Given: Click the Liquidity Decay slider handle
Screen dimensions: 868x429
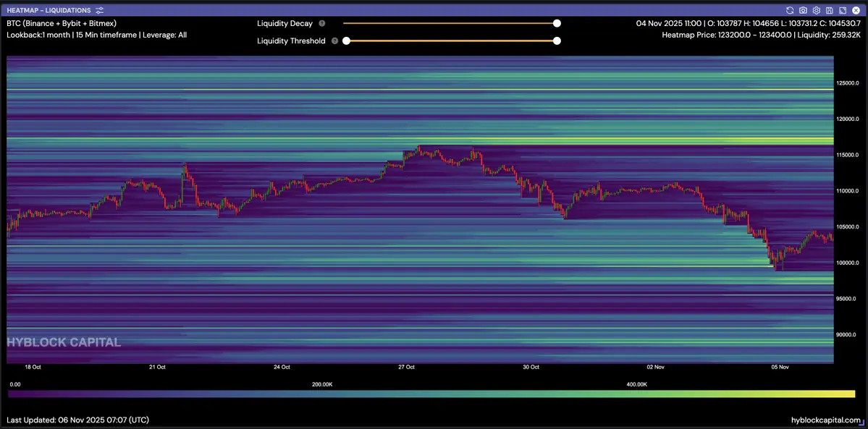Looking at the screenshot, I should coord(557,23).
